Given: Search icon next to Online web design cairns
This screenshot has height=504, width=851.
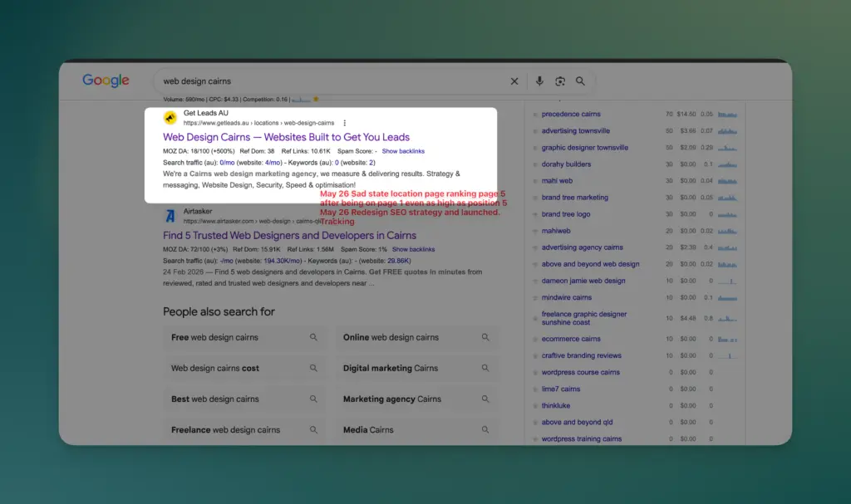Looking at the screenshot, I should [485, 337].
